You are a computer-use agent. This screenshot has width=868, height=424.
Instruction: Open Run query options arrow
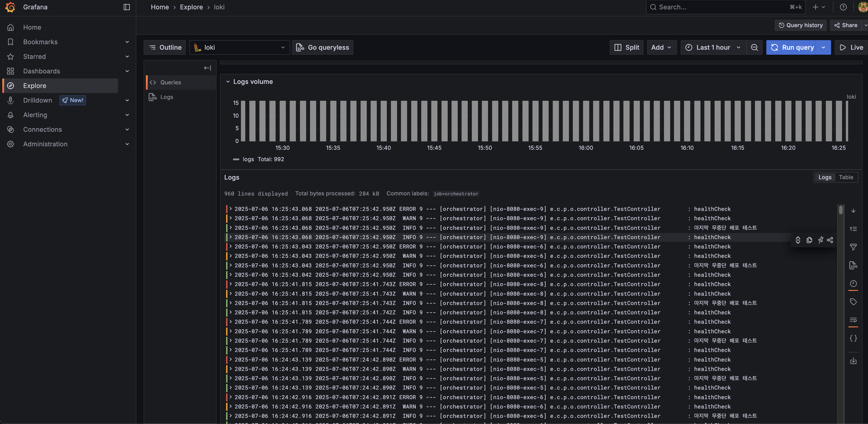[x=824, y=47]
